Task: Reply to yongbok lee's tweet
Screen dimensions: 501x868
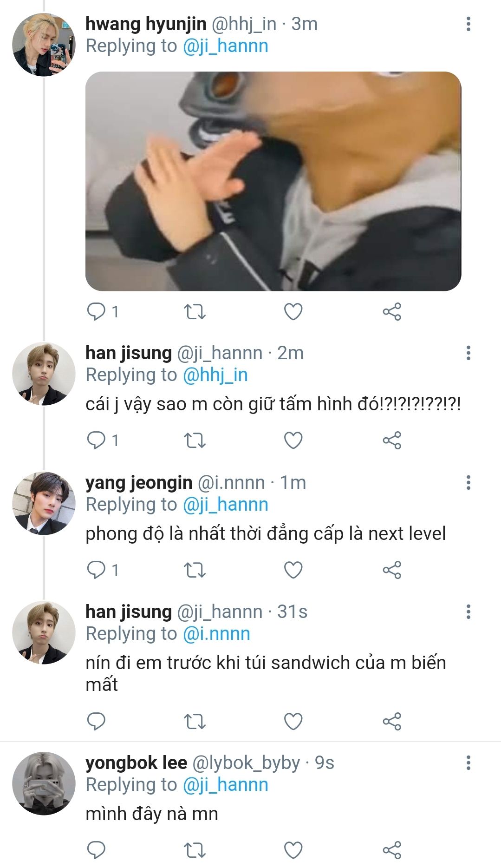Action: click(97, 850)
